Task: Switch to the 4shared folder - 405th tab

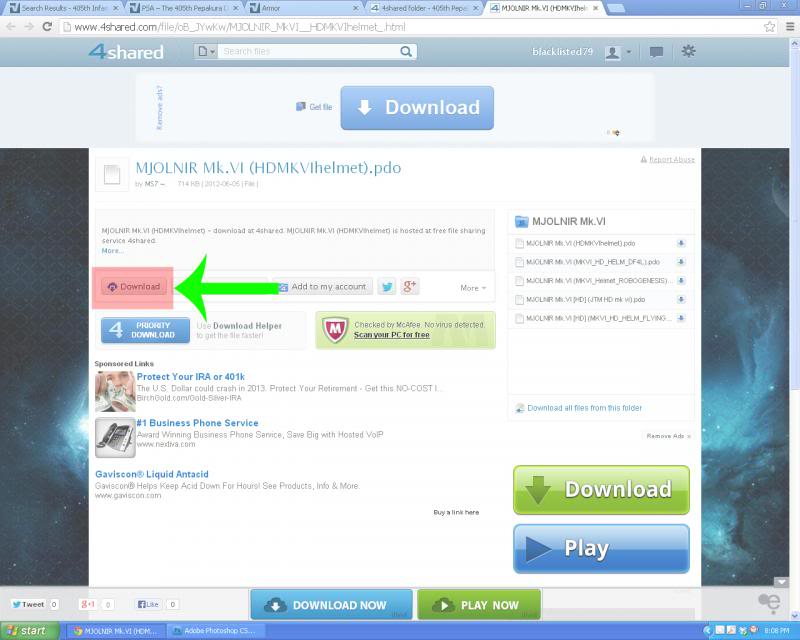Action: tap(424, 8)
